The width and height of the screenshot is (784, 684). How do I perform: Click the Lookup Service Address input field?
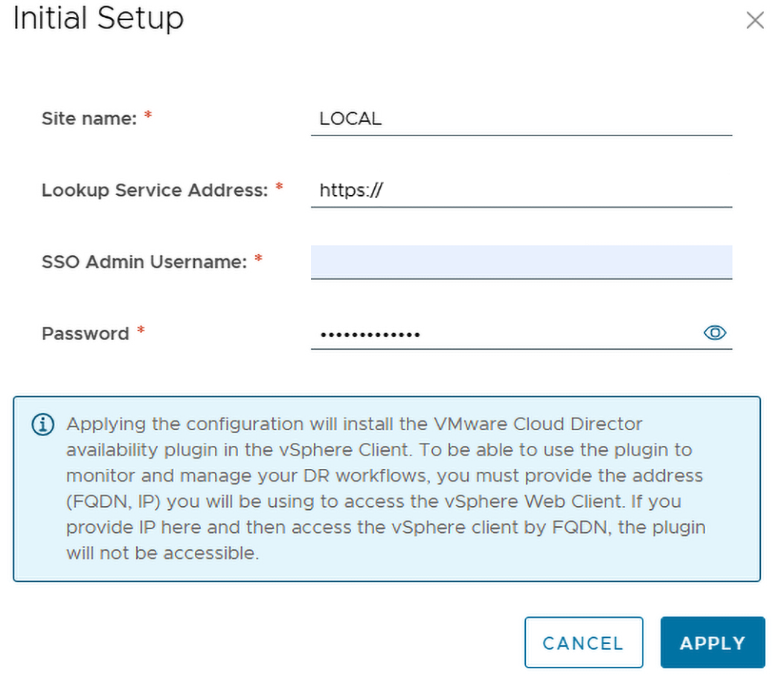521,191
